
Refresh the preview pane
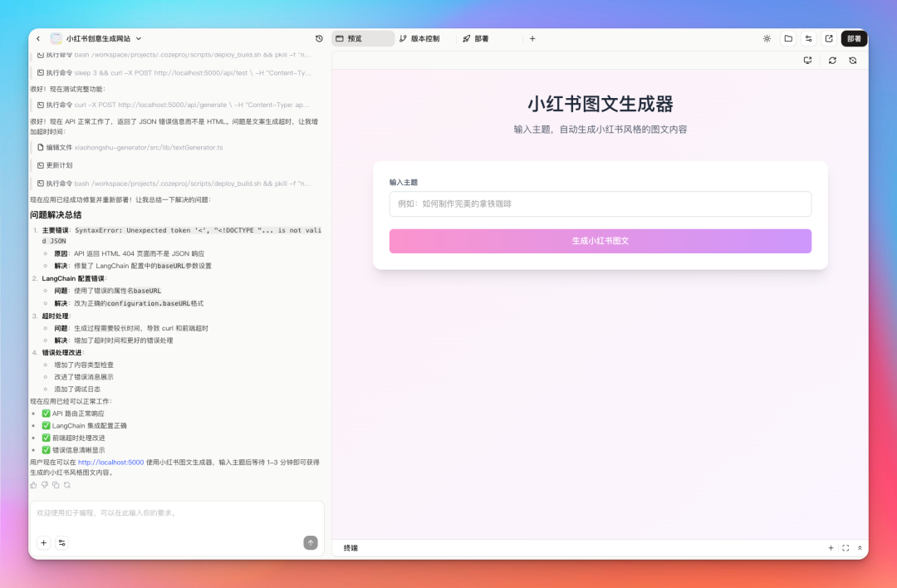point(832,61)
